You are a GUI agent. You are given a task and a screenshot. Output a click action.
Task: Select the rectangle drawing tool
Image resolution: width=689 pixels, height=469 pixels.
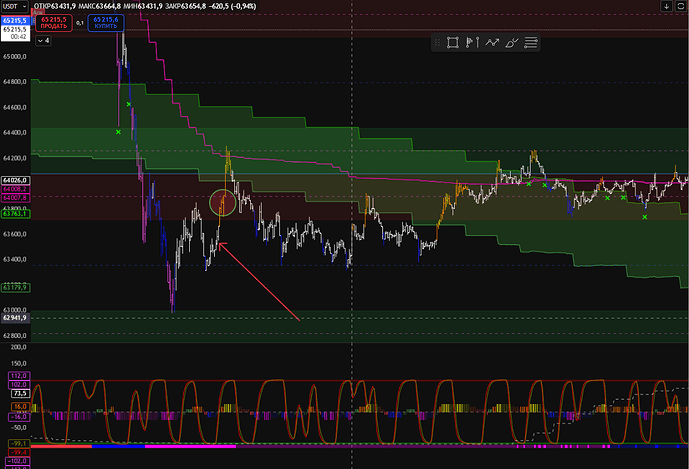452,43
